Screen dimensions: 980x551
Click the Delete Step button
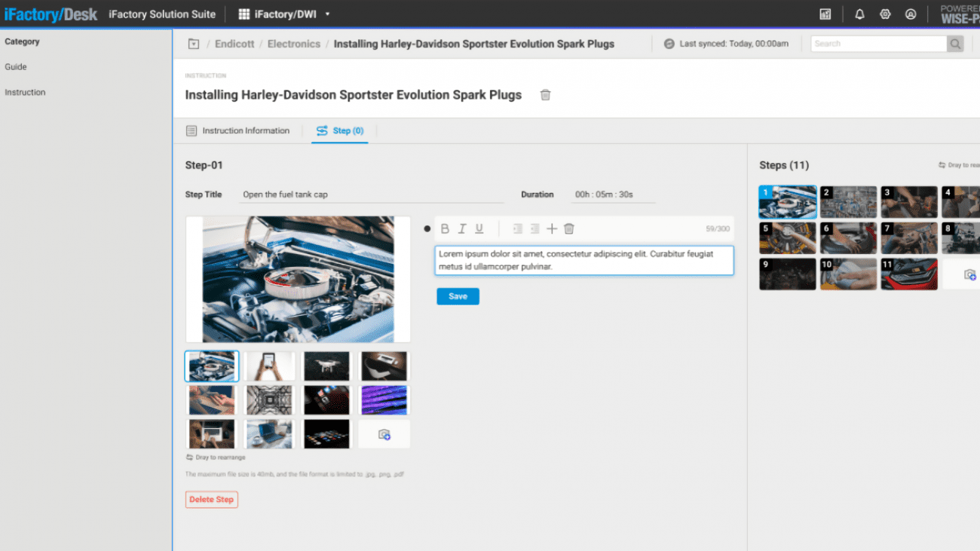click(212, 499)
